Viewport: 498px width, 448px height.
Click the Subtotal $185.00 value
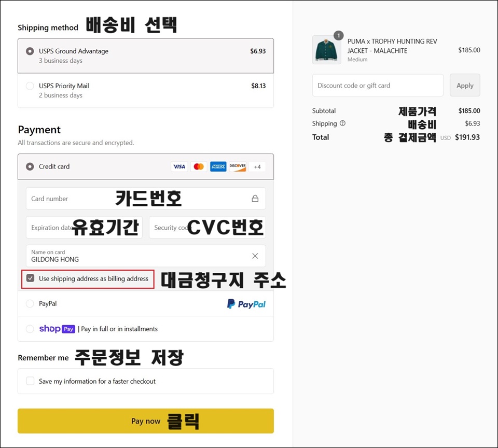pyautogui.click(x=469, y=111)
